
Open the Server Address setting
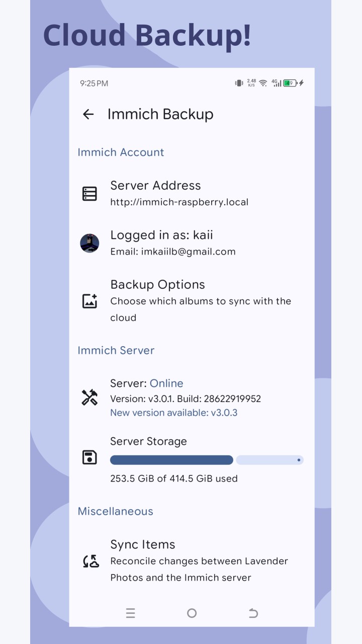(x=192, y=194)
